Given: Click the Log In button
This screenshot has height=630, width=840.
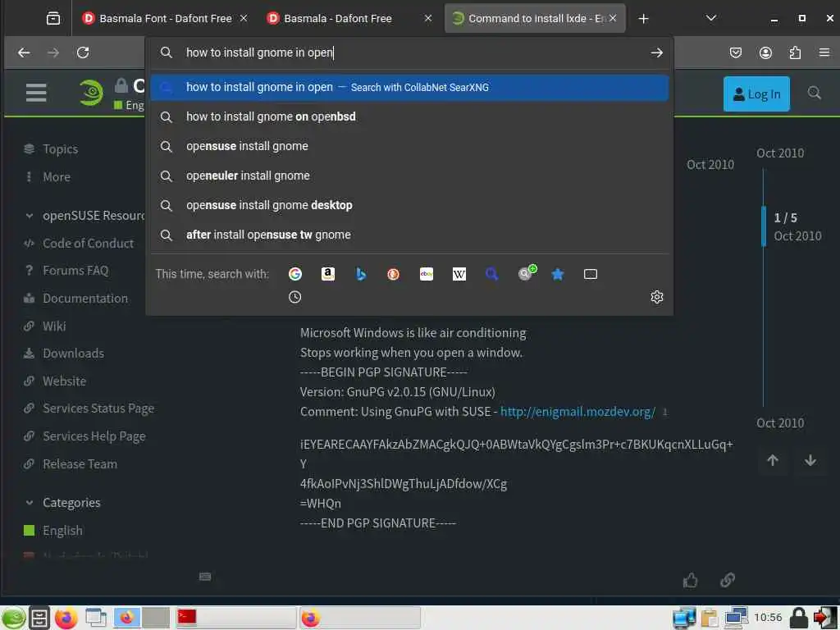Looking at the screenshot, I should [756, 94].
